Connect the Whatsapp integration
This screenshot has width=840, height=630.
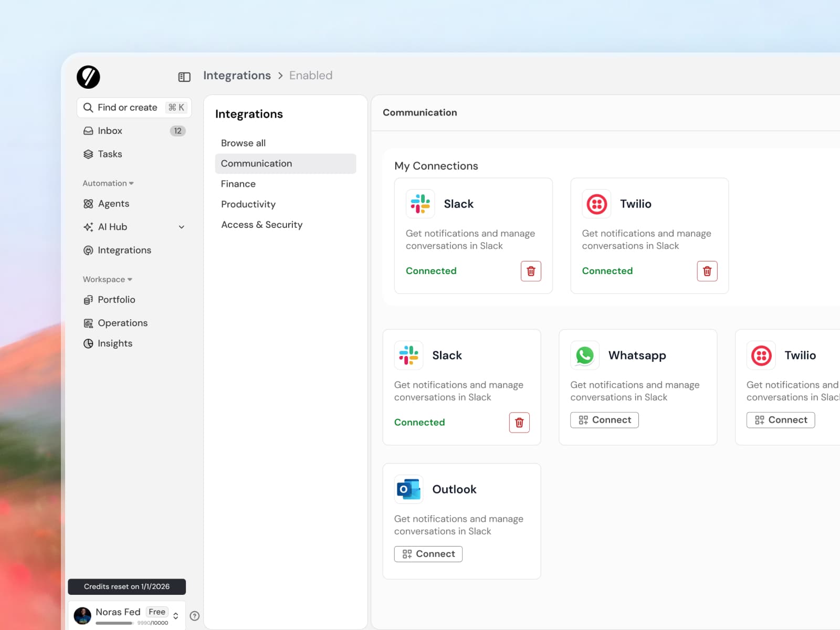pos(604,420)
